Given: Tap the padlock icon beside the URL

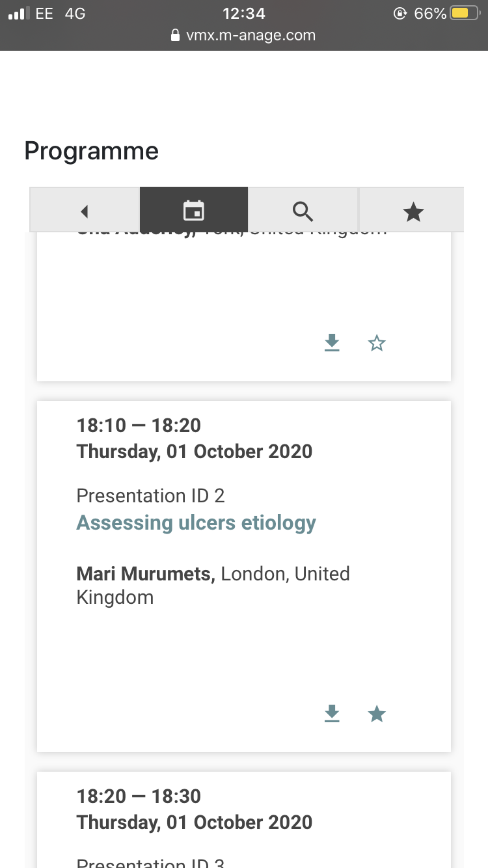Looking at the screenshot, I should (175, 36).
